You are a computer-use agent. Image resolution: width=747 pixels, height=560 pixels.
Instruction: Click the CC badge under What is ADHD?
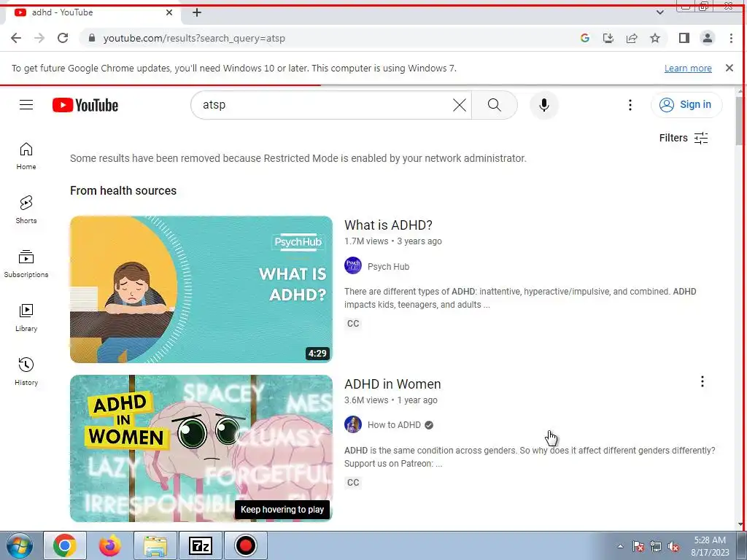(x=353, y=324)
